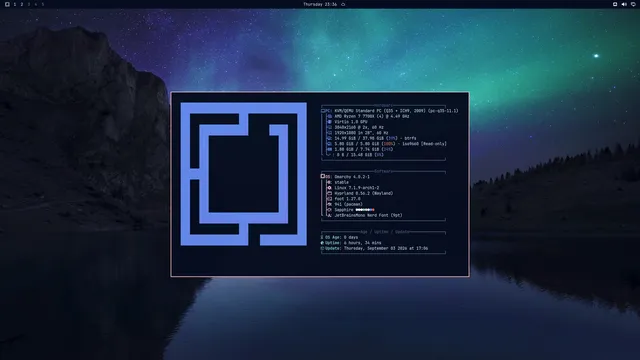Screen dimensions: 640x360
Task: Click the blue Omarchy logo in terminal
Action: 244,174
